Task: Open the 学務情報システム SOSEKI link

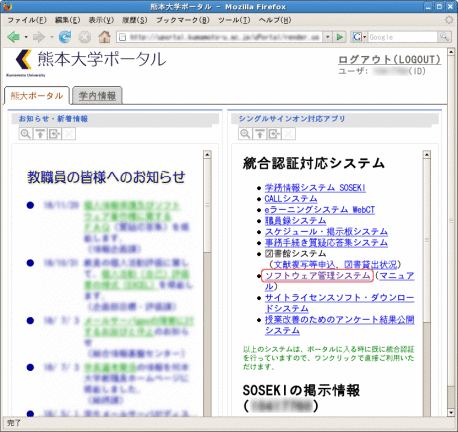Action: (x=315, y=188)
